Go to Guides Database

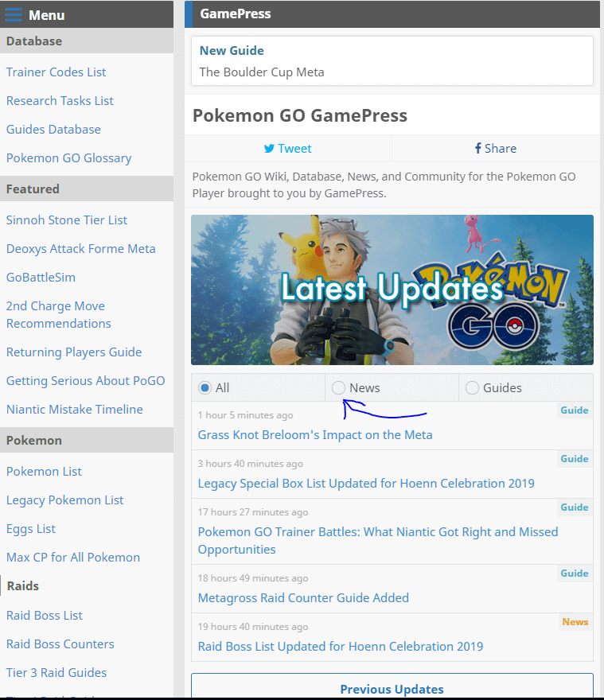coord(53,129)
